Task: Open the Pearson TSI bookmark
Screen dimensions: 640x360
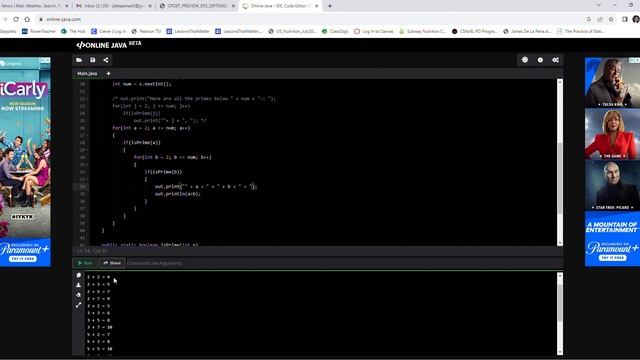Action: click(146, 31)
